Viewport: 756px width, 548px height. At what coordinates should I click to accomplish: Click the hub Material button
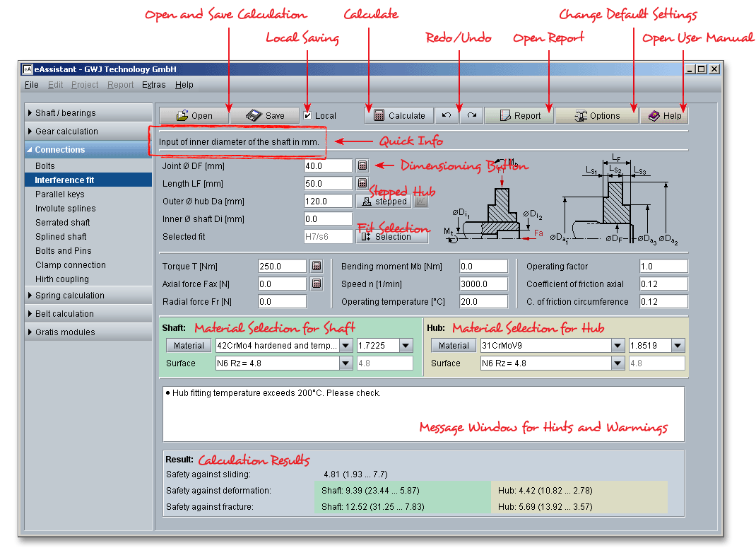[x=452, y=346]
